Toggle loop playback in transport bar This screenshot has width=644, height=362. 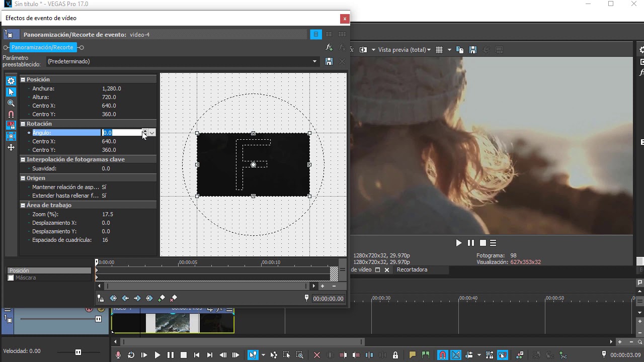(131, 355)
